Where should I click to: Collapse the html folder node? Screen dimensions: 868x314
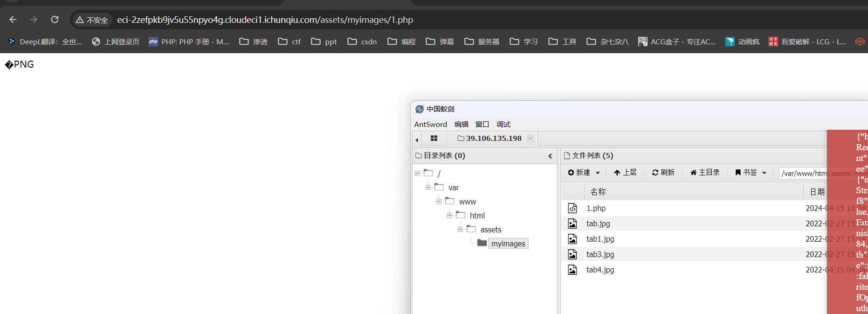(449, 215)
